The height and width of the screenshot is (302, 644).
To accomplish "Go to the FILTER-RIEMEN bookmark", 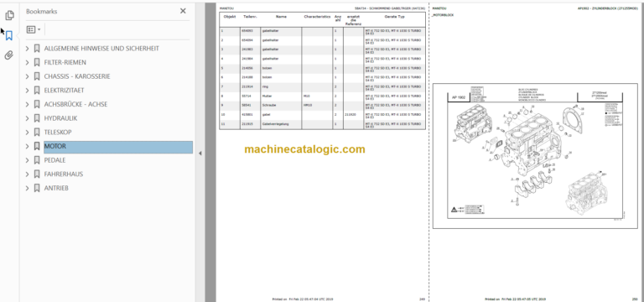I will coord(65,62).
